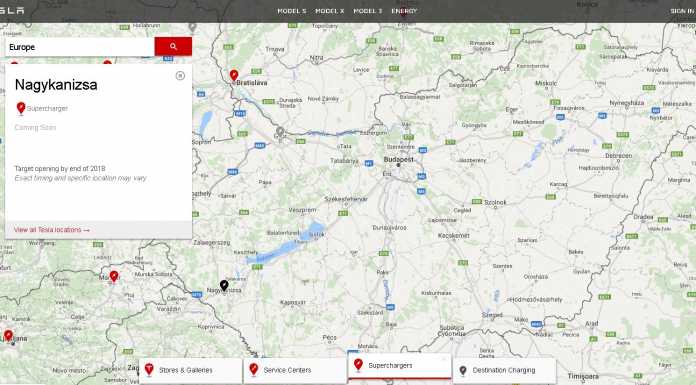
Task: Click the Tesla logo in header
Action: (x=12, y=11)
